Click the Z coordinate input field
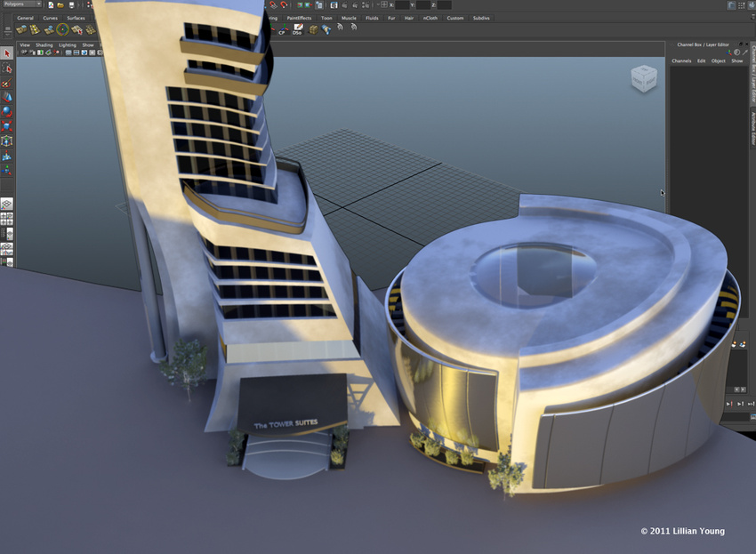 pos(444,4)
